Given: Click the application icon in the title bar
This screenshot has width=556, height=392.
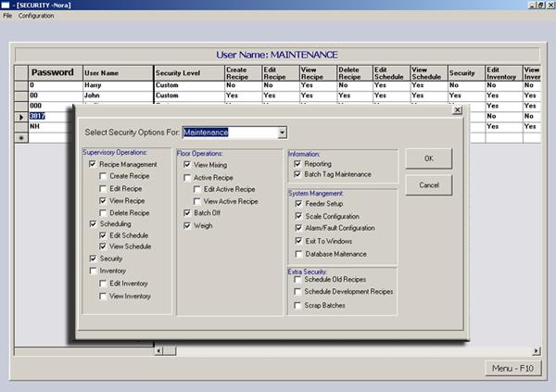Looking at the screenshot, I should 6,5.
